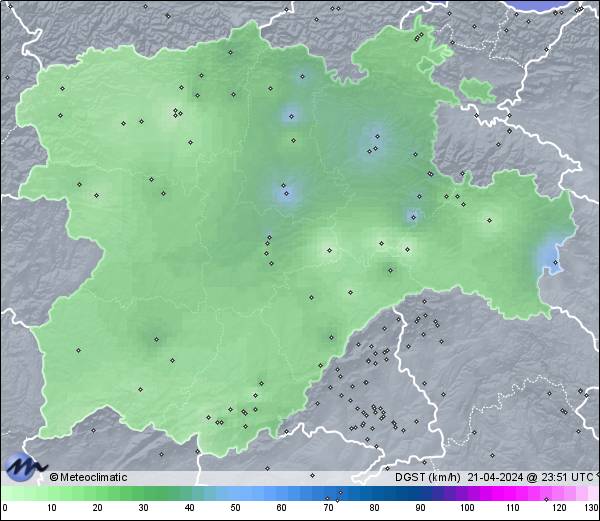
Task: Click the light blue band of the color scale
Action: point(241,493)
